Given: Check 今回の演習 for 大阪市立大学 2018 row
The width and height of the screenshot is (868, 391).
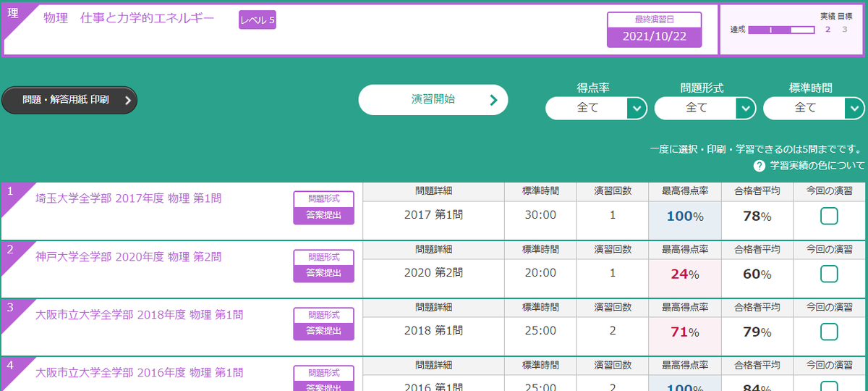Looking at the screenshot, I should coord(829,332).
